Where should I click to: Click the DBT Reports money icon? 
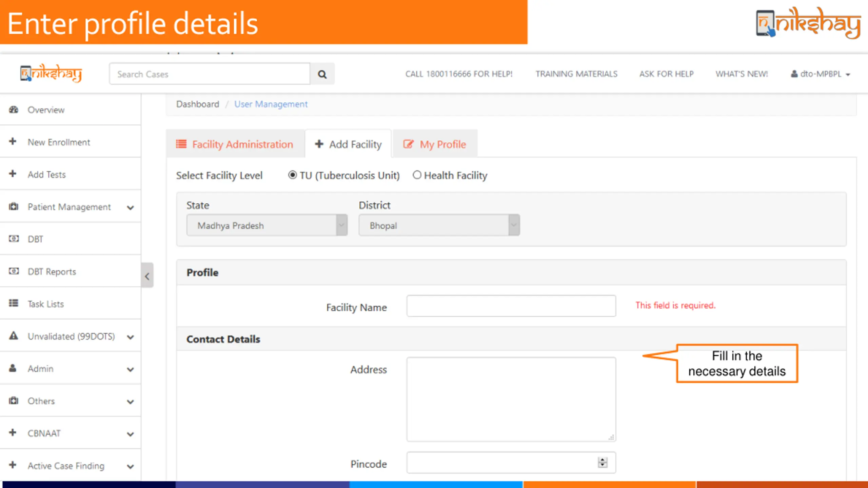pos(14,271)
